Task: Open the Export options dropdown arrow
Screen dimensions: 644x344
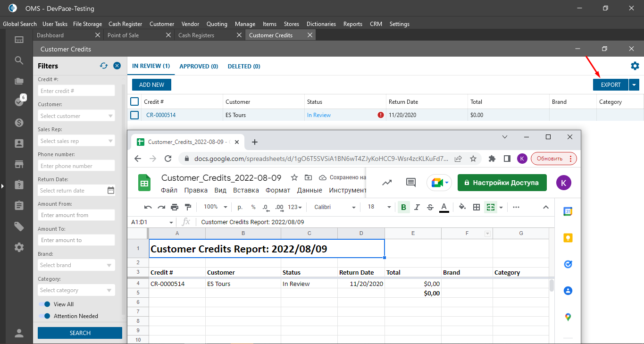Action: pos(634,85)
